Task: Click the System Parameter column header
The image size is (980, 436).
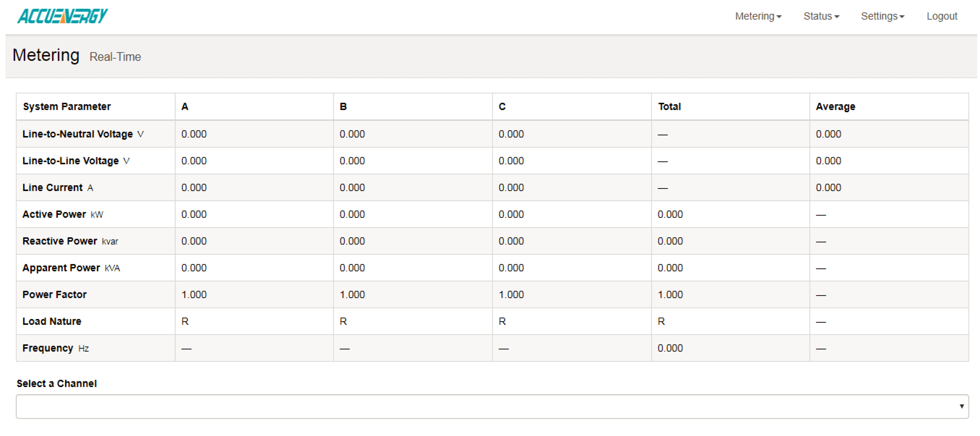Action: pyautogui.click(x=67, y=107)
